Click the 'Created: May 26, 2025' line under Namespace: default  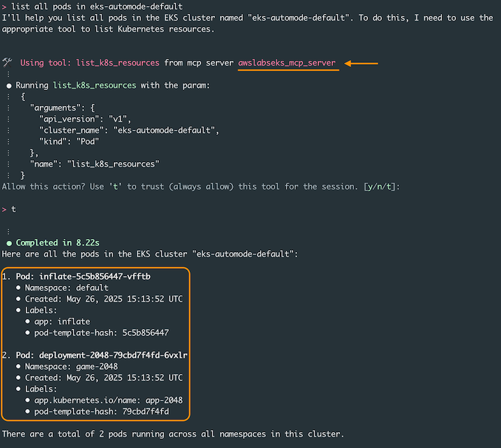coord(104,299)
